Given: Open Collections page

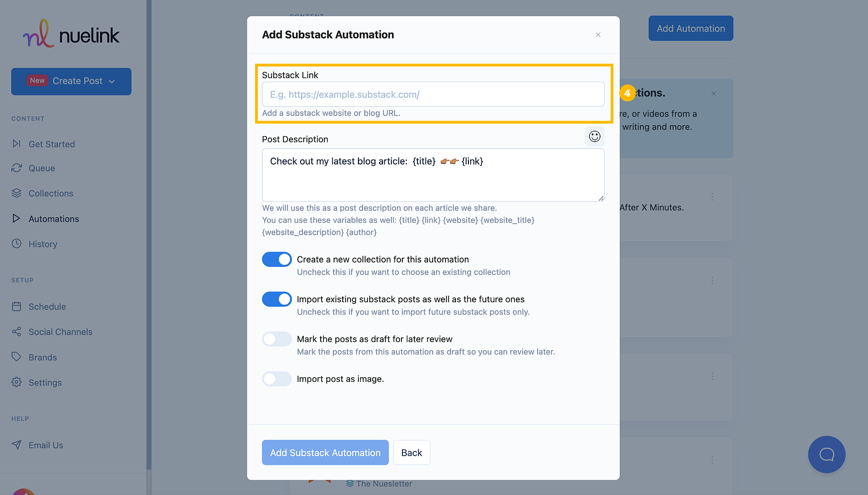Looking at the screenshot, I should (x=51, y=193).
